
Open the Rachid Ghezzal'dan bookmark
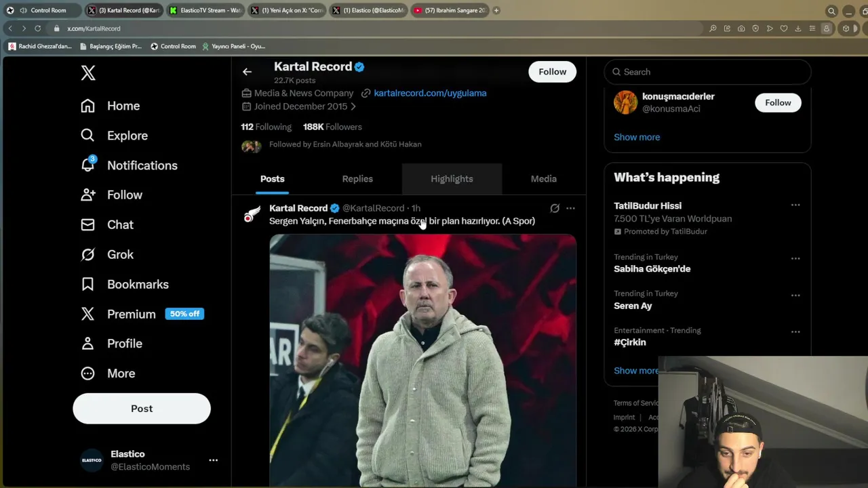[40, 46]
